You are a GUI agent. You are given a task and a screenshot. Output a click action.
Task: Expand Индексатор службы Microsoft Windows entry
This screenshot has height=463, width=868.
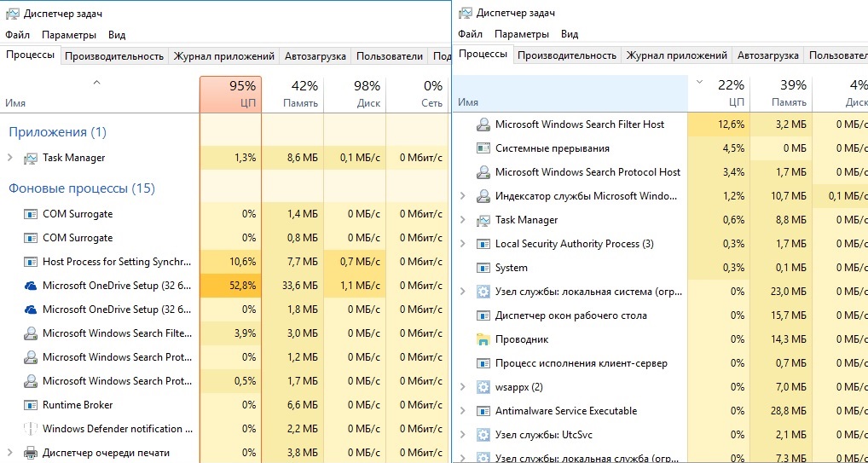[463, 195]
